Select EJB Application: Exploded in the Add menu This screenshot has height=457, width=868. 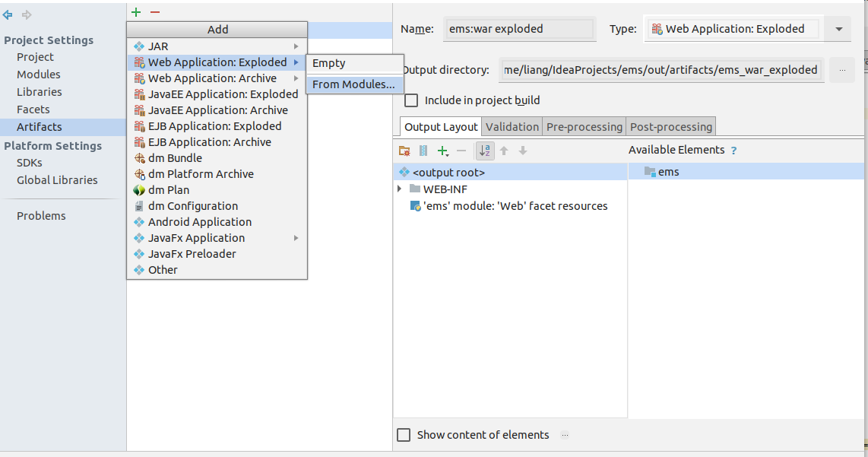tap(217, 126)
